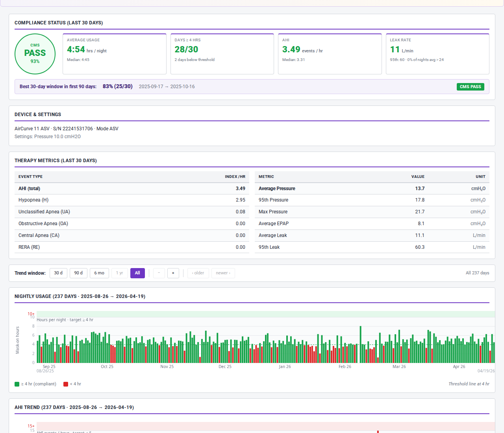Screen dimensions: 504x433
Task: Select the Average Pressure metric row
Action: 372,189
